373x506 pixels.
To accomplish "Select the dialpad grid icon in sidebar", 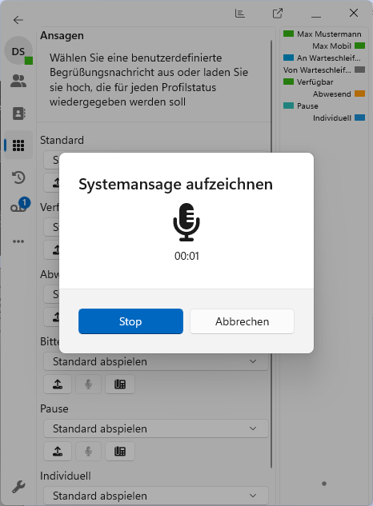I will coord(18,145).
